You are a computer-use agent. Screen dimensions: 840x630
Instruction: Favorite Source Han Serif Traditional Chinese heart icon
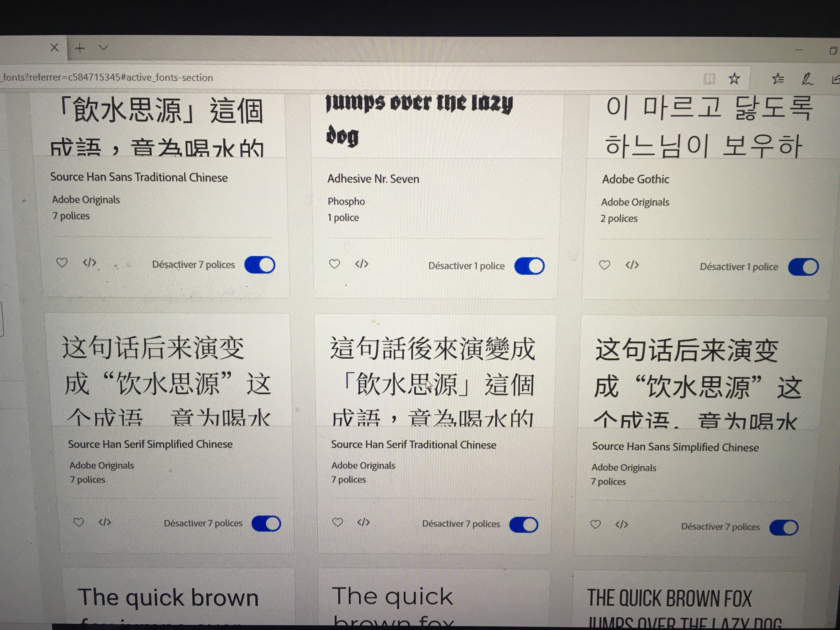coord(337,522)
